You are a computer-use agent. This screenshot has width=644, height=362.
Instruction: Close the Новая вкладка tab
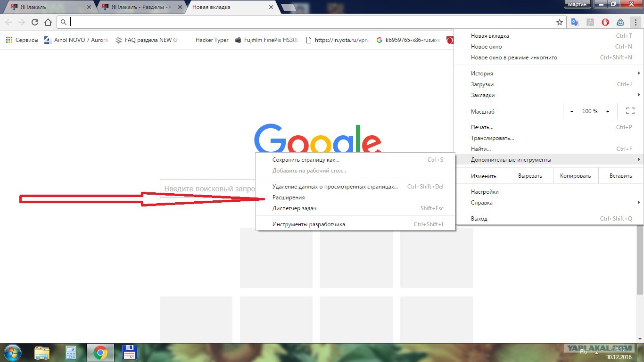(271, 8)
